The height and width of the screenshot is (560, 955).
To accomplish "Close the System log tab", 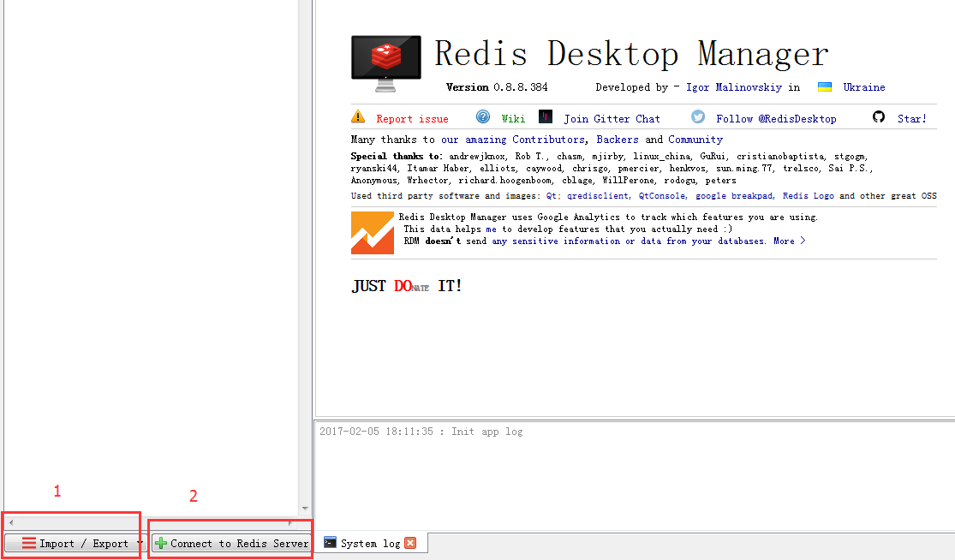I will 410,543.
